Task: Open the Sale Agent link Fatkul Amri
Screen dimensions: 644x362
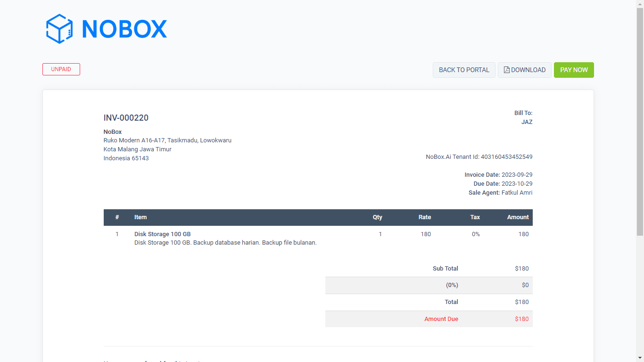Action: pos(517,192)
